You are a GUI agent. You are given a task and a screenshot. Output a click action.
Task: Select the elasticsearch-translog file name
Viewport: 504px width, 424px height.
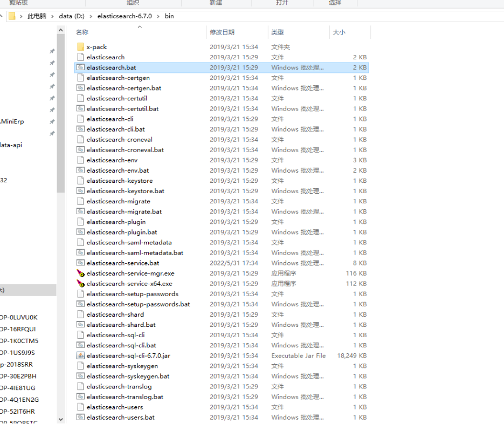click(x=119, y=387)
